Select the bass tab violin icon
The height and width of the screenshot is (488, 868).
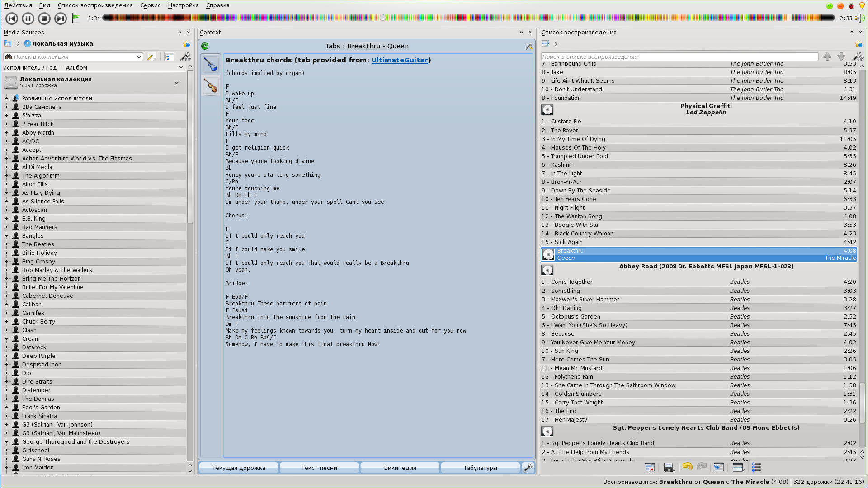click(211, 85)
